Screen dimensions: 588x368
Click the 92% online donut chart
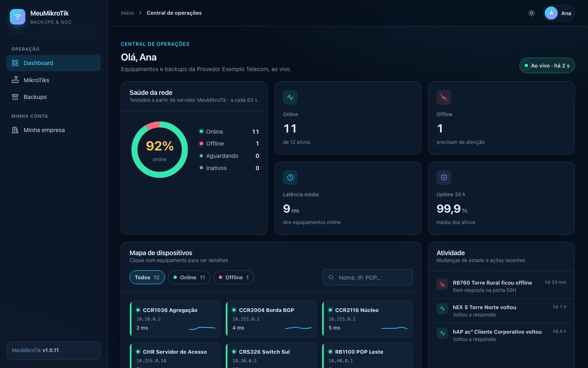tap(160, 150)
